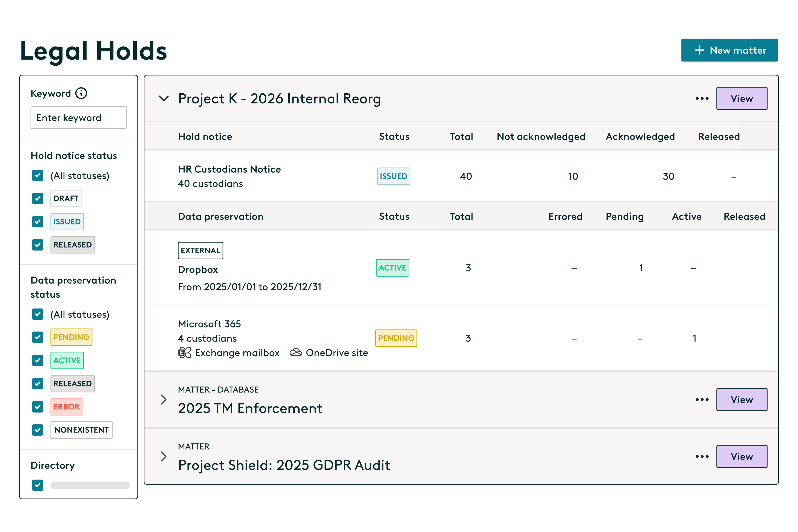Toggle the NONEXISTENT status checkbox
Viewport: 798px width, 532px height.
pos(38,430)
